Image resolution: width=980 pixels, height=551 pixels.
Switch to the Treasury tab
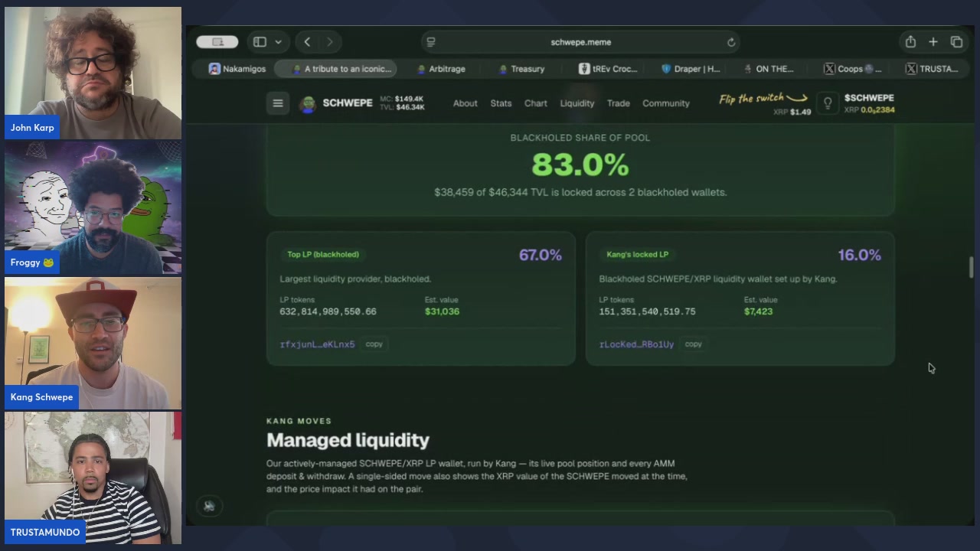click(x=521, y=69)
